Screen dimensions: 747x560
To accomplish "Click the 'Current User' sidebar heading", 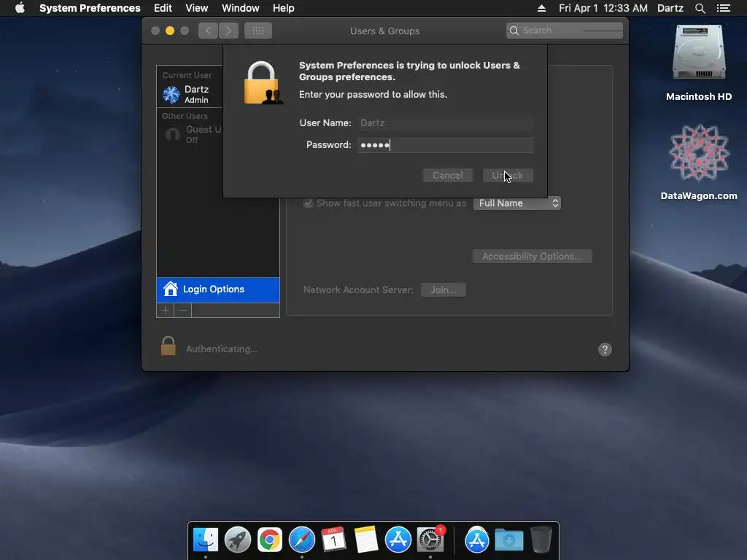I will 187,75.
